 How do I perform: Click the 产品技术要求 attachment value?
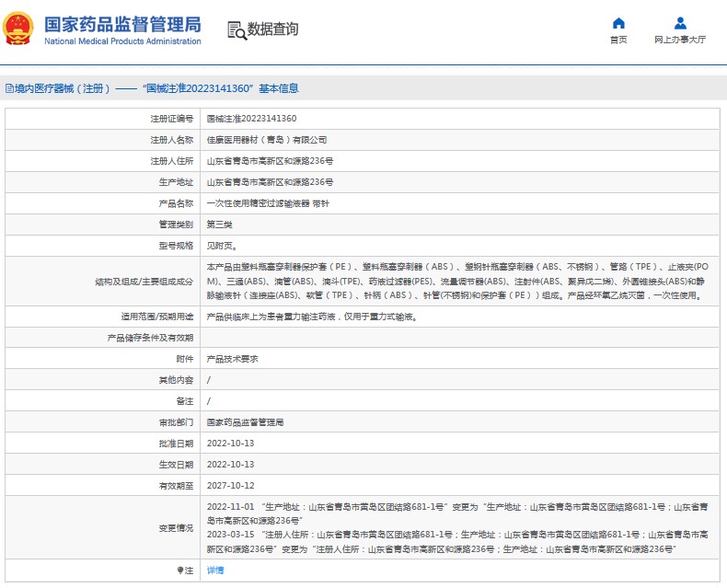pos(232,359)
